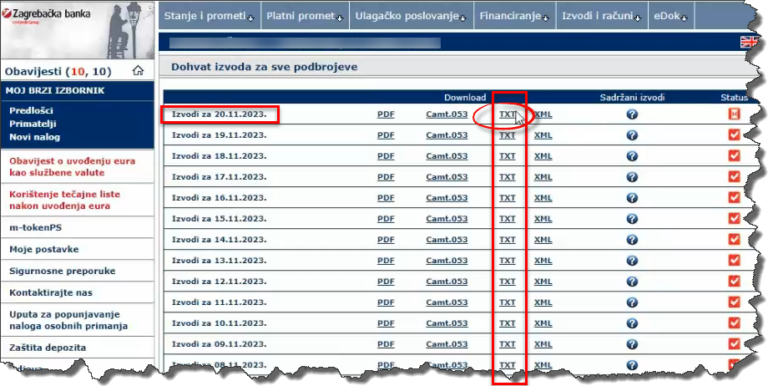Click the home icon beside Obavijesti
Viewport: 768px width, 386px height.
tap(138, 71)
